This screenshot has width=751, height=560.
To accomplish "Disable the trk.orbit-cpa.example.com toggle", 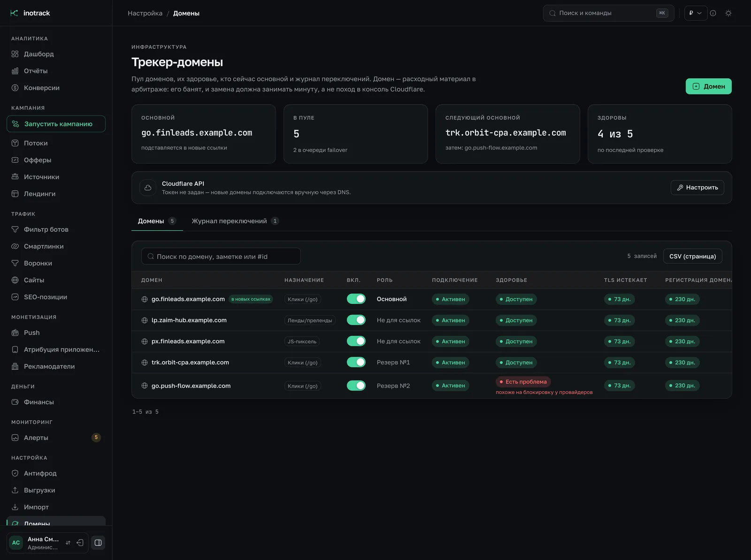I will 356,362.
